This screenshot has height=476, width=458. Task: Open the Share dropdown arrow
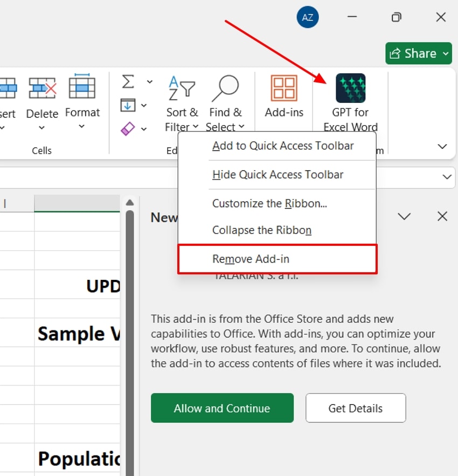tap(445, 53)
